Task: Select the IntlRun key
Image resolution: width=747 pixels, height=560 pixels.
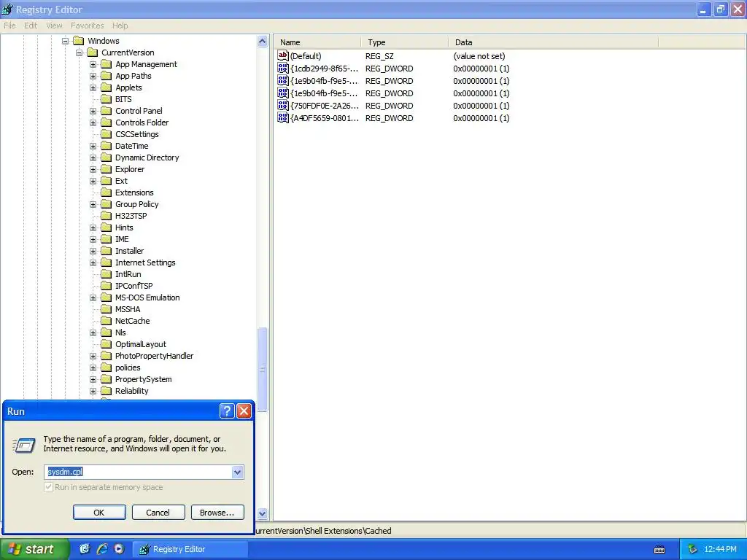Action: click(128, 274)
